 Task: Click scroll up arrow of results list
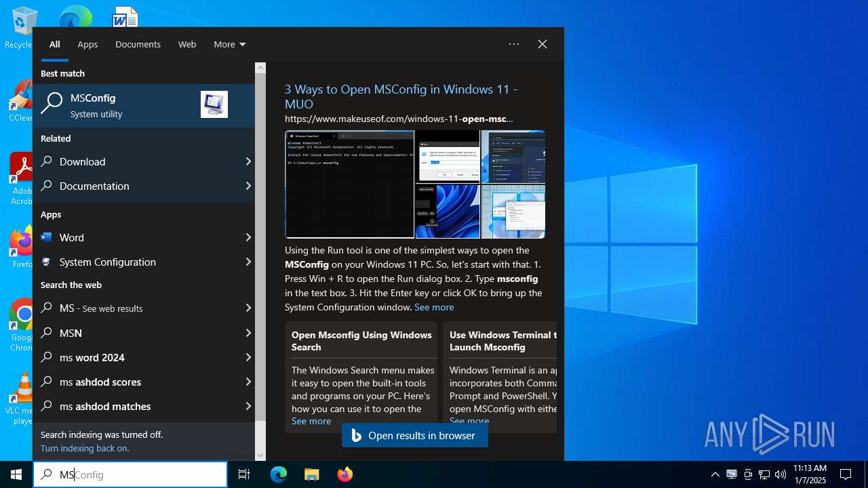(x=260, y=68)
